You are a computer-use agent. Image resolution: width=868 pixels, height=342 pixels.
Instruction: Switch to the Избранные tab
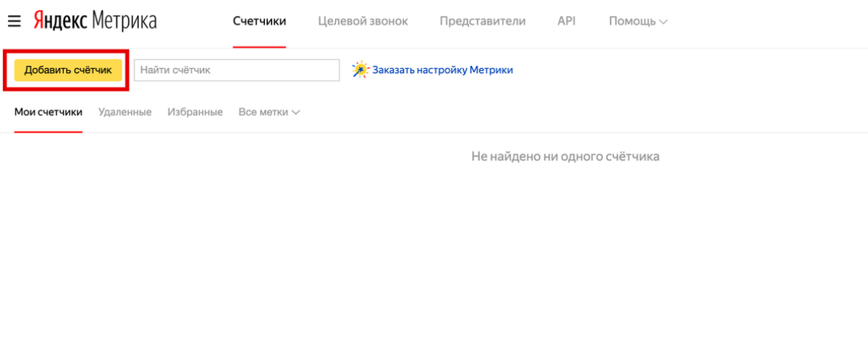(x=195, y=112)
